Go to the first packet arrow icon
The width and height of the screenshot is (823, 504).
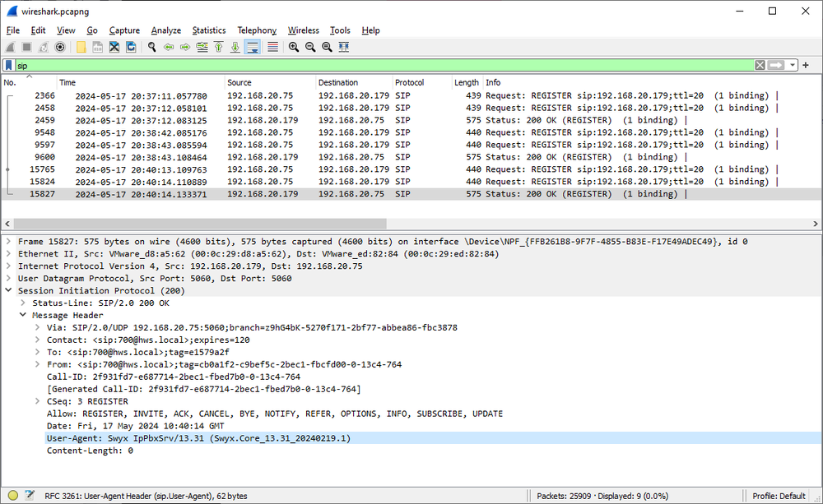(x=218, y=47)
